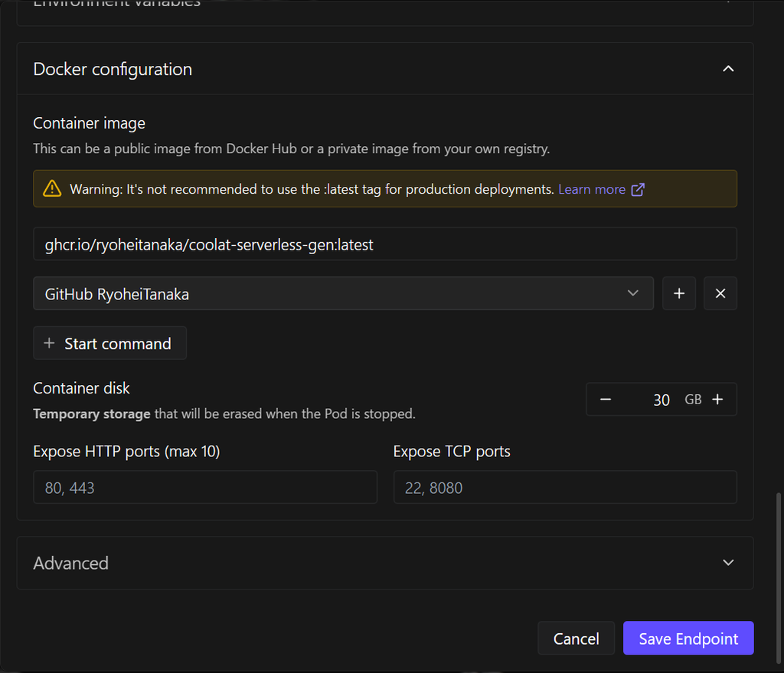The height and width of the screenshot is (673, 784).
Task: Expand the Advanced section
Action: point(728,563)
